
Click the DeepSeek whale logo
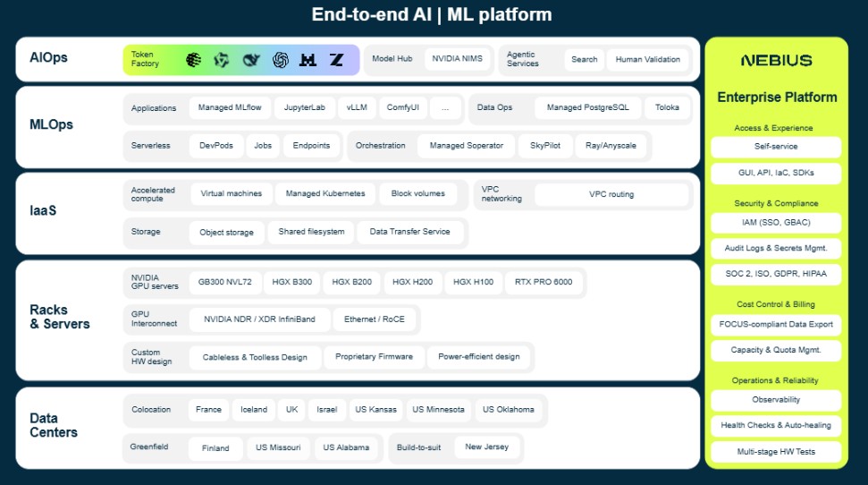(251, 59)
